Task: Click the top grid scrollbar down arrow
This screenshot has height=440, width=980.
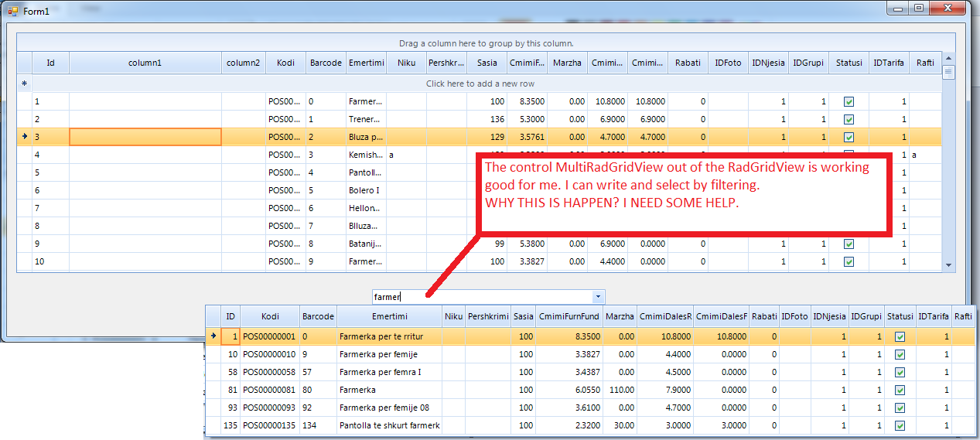Action: (x=949, y=265)
